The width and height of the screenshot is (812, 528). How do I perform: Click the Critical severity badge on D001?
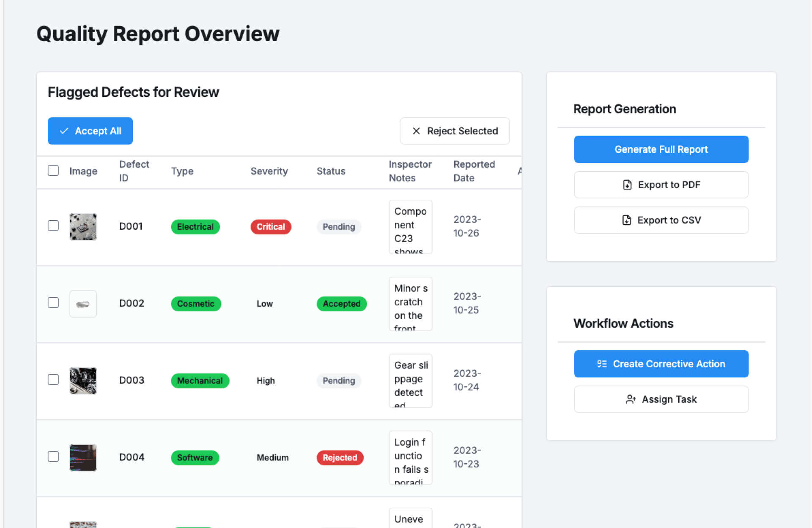(x=271, y=227)
